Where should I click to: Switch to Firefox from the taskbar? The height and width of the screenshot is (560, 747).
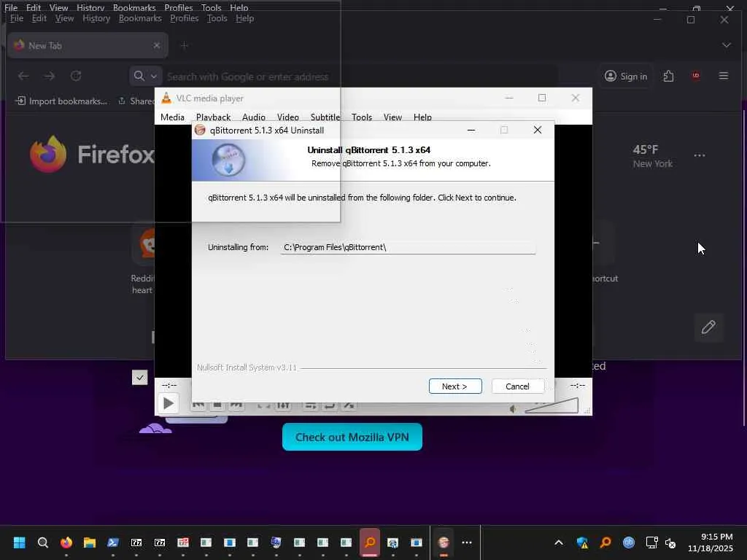pos(66,542)
